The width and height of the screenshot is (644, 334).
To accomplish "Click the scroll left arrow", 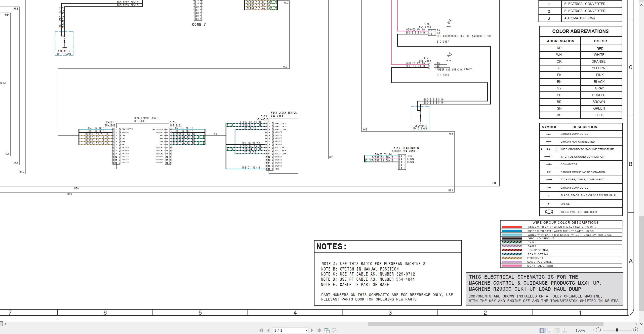I will (5, 324).
